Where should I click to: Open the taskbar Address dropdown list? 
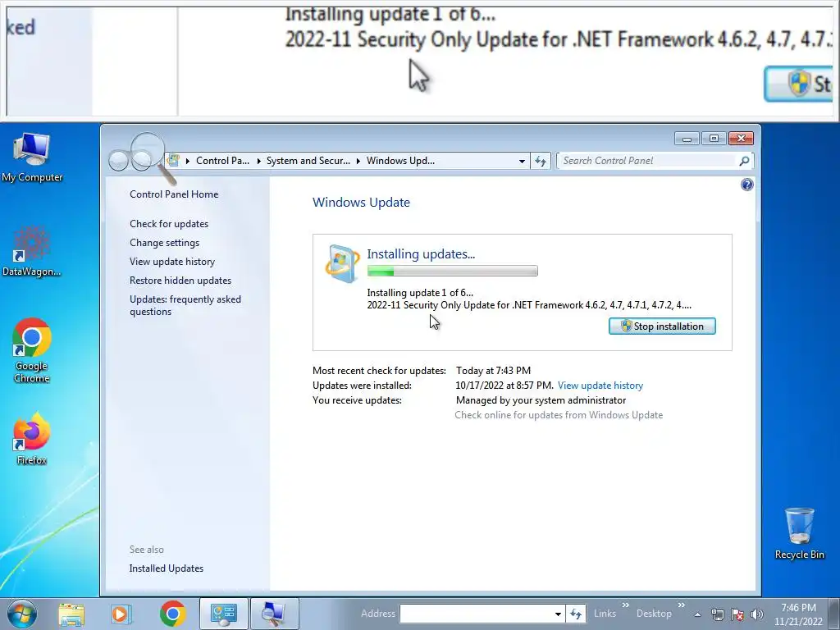[x=558, y=614]
